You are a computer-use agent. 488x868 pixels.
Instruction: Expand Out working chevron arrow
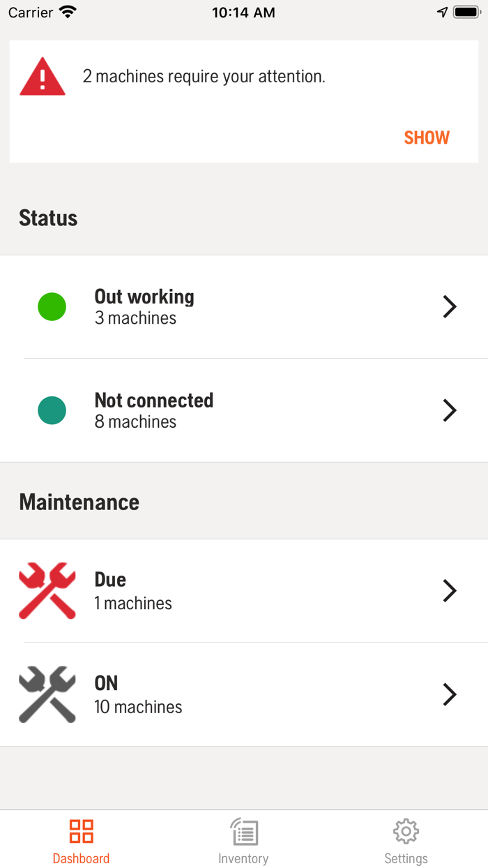click(450, 307)
